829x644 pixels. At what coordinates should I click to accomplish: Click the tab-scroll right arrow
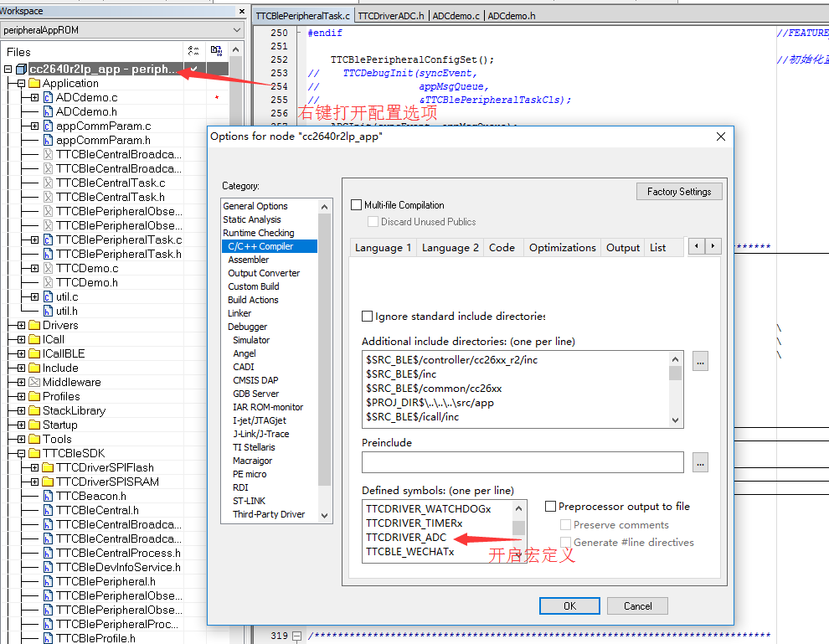click(713, 246)
